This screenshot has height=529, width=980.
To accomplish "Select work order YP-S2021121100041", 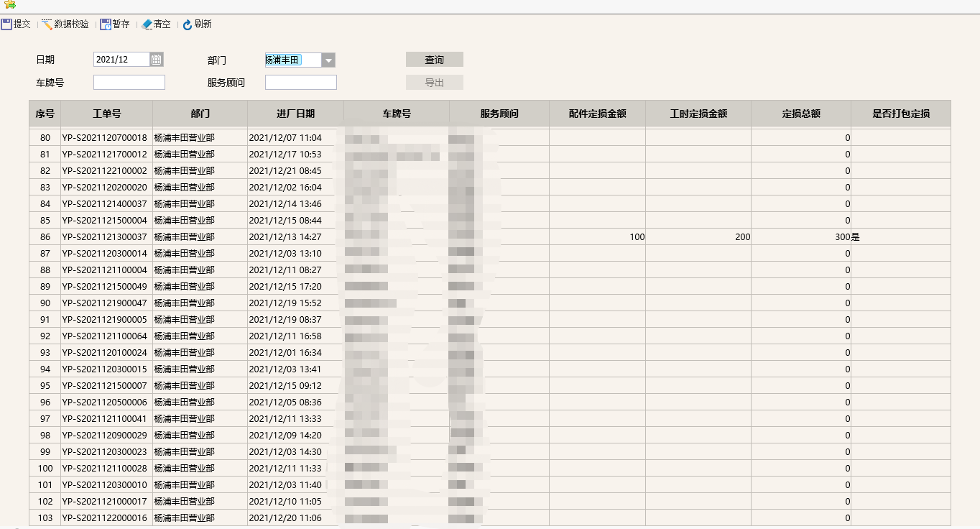I will tap(104, 419).
